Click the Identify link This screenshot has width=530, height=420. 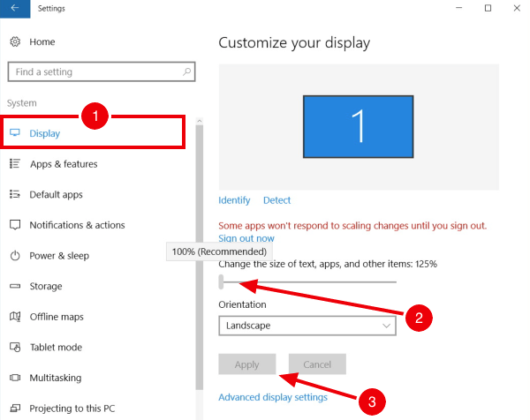point(234,200)
